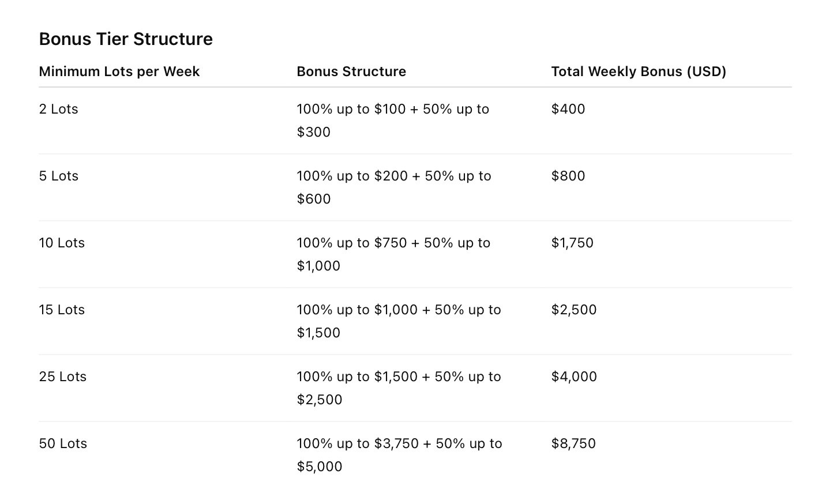Click the Bonus Structure column header
Screen dimensions: 818x504
(x=351, y=72)
